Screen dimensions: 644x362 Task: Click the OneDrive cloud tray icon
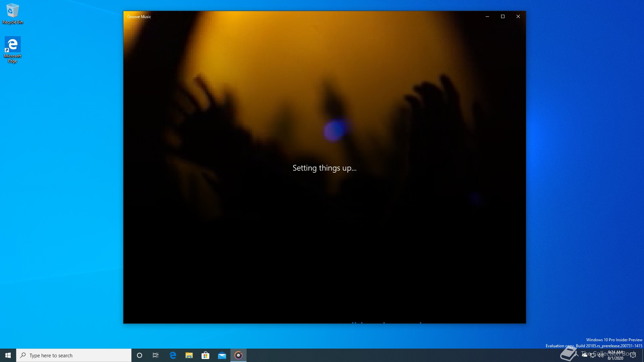click(x=585, y=355)
